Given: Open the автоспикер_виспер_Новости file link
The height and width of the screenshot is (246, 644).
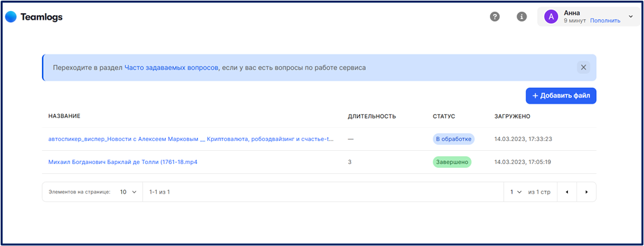Looking at the screenshot, I should point(191,139).
